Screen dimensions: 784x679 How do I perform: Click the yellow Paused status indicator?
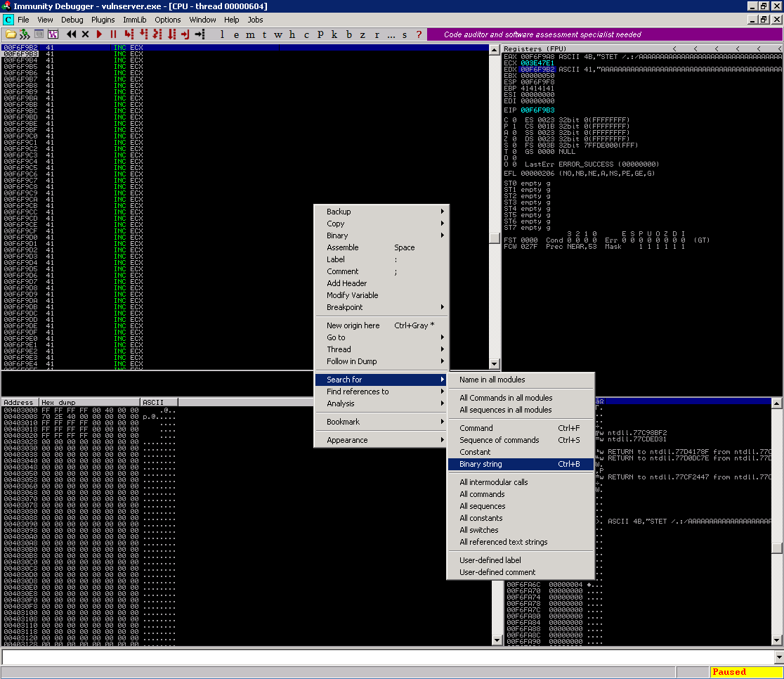pos(746,672)
